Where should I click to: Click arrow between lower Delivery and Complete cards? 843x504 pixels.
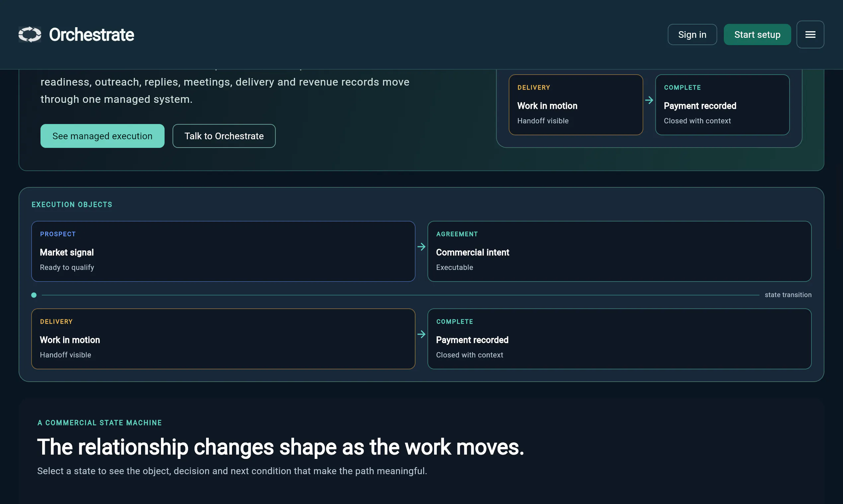(421, 334)
